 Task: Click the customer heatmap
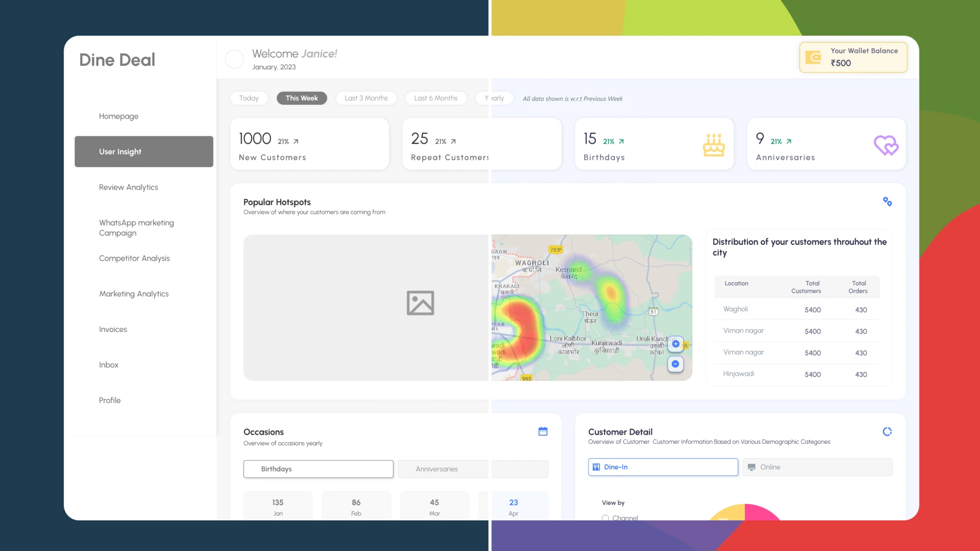591,308
